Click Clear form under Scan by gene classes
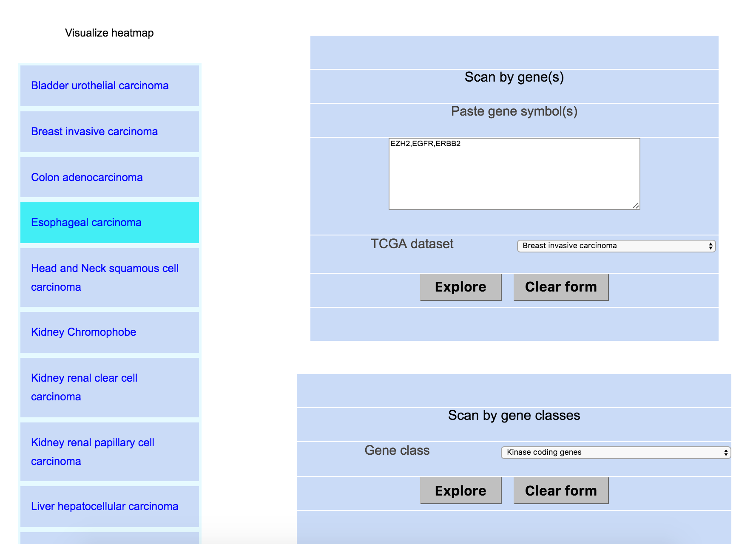The image size is (756, 544). tap(560, 491)
